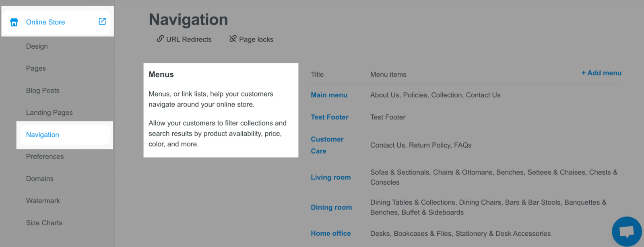This screenshot has width=644, height=247.
Task: Click the Title column header
Action: coord(317,74)
